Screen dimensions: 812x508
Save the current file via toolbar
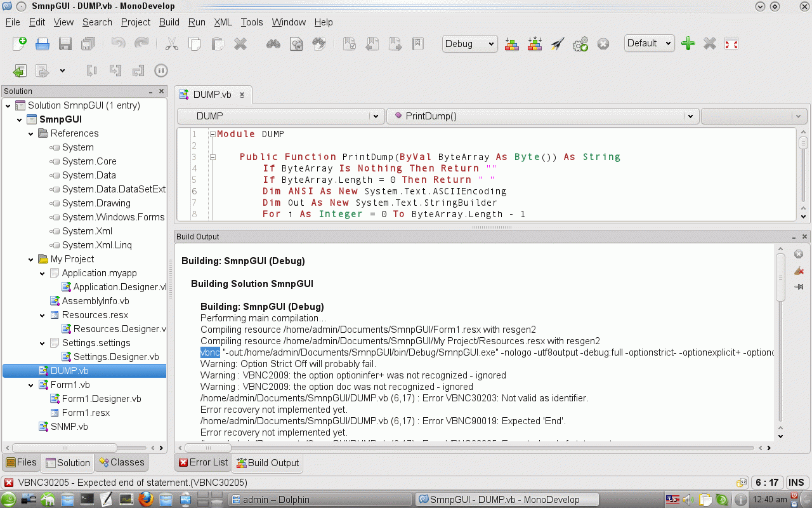pos(65,43)
